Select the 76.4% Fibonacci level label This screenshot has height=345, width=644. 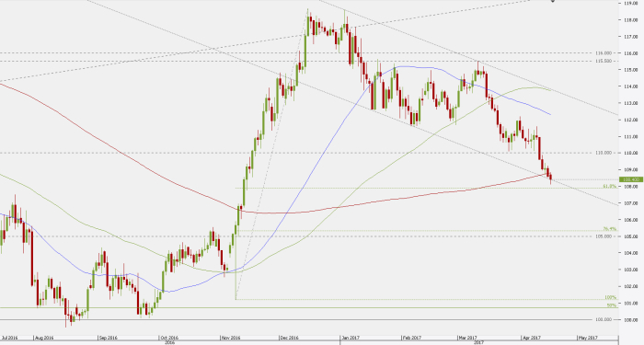tap(609, 229)
